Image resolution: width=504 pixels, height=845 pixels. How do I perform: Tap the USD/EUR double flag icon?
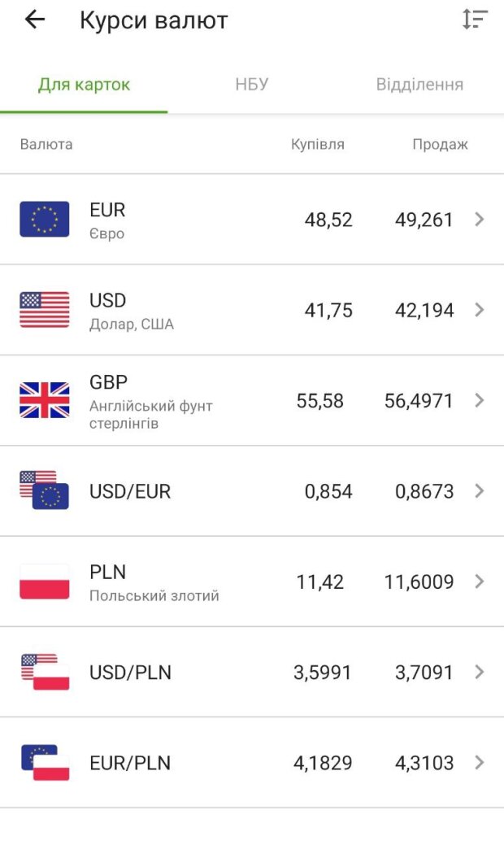click(45, 490)
